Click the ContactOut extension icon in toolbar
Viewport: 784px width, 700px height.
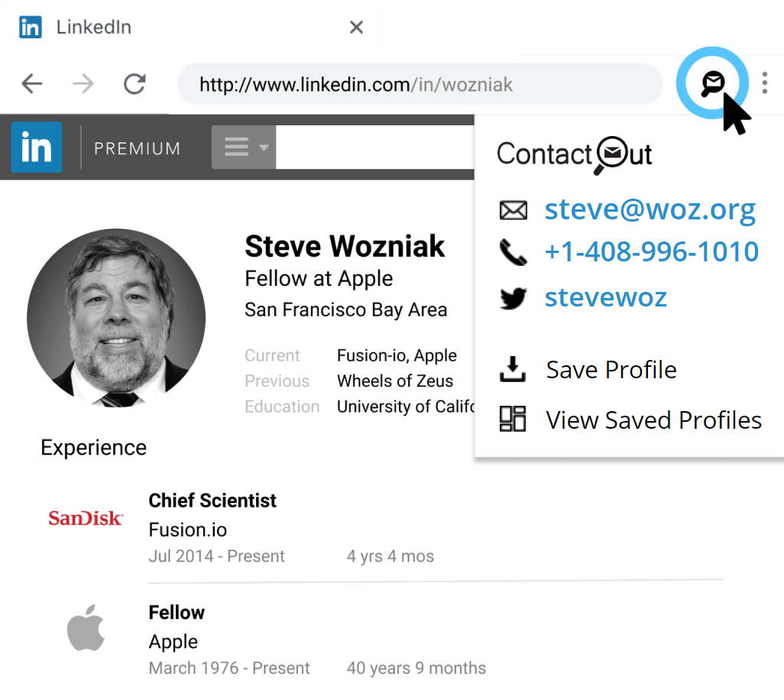click(x=712, y=83)
